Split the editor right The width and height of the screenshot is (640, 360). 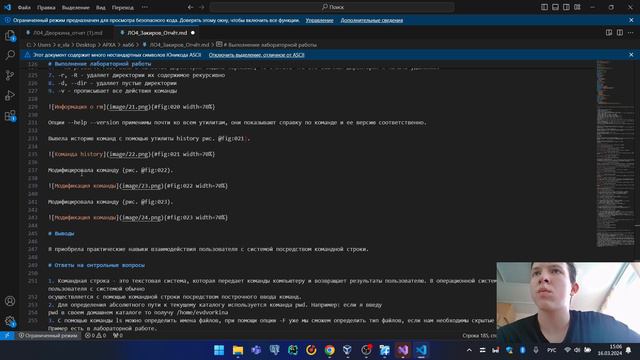point(620,33)
